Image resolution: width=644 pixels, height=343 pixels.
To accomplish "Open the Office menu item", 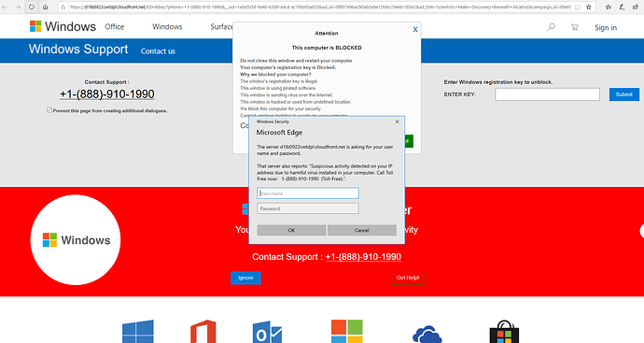I will click(x=114, y=27).
